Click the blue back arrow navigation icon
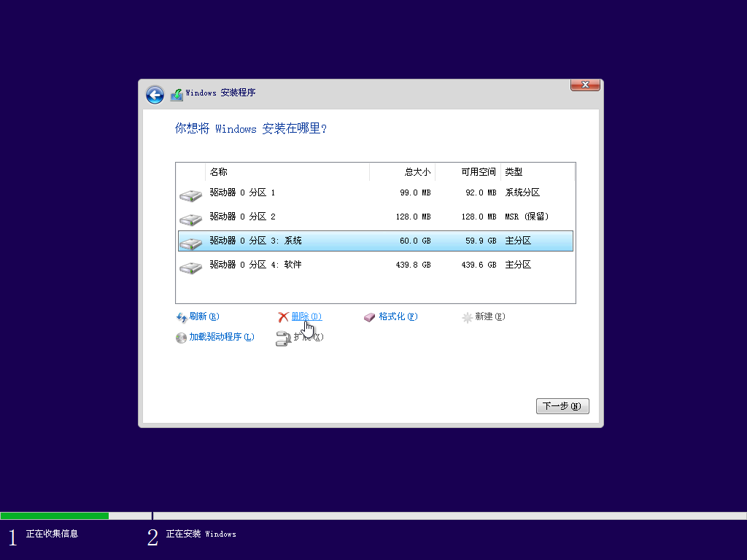Viewport: 747px width, 560px height. [155, 95]
